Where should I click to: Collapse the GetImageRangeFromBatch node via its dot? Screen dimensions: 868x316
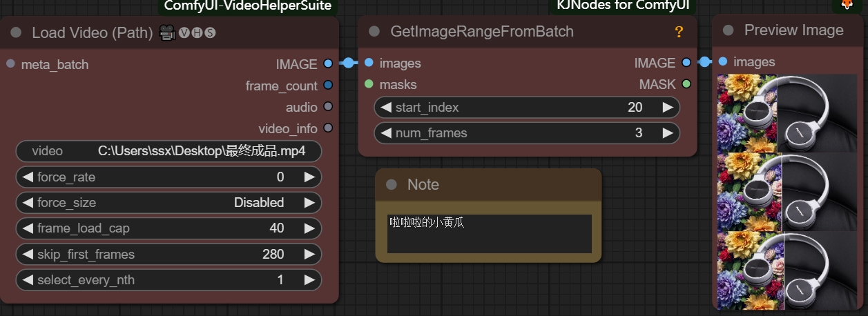pyautogui.click(x=374, y=32)
